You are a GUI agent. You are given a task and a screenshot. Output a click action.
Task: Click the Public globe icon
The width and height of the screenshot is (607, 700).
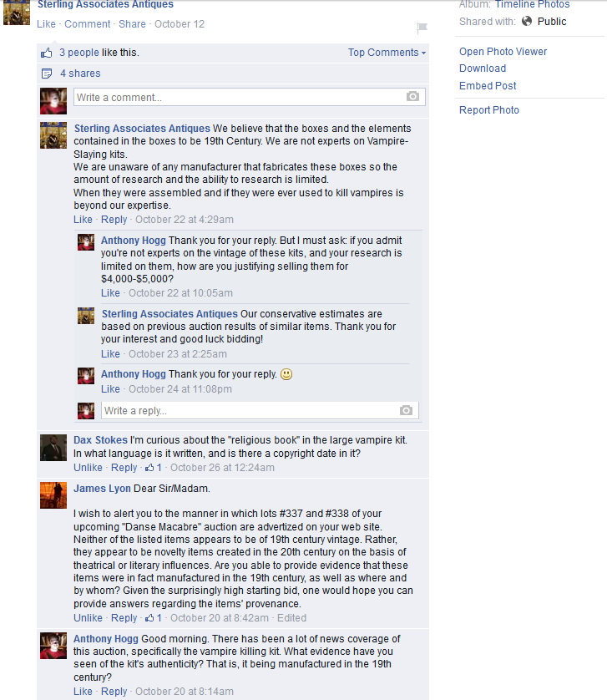(527, 21)
